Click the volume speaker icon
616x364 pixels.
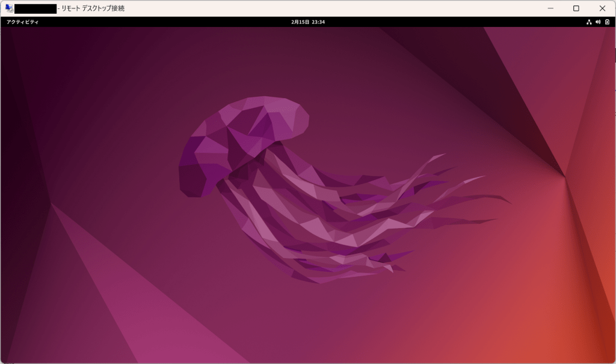click(598, 22)
